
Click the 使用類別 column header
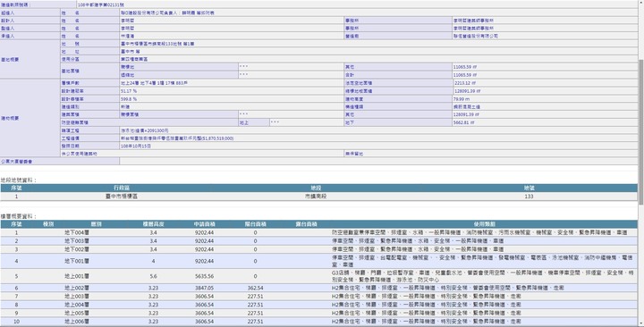point(485,224)
